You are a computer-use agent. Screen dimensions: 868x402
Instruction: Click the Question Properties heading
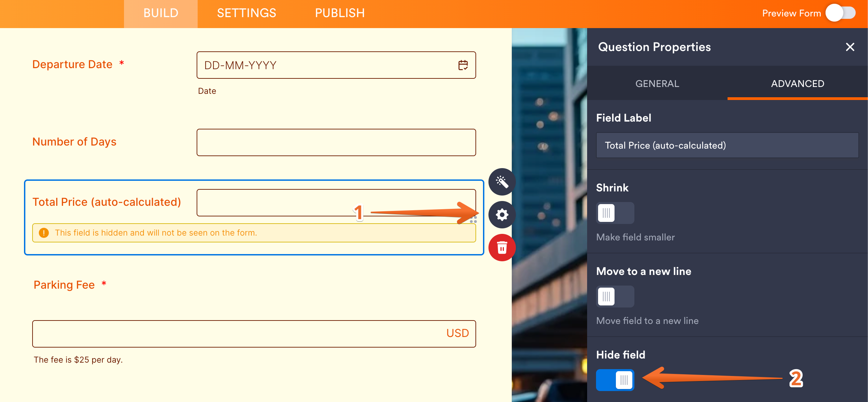click(x=654, y=47)
